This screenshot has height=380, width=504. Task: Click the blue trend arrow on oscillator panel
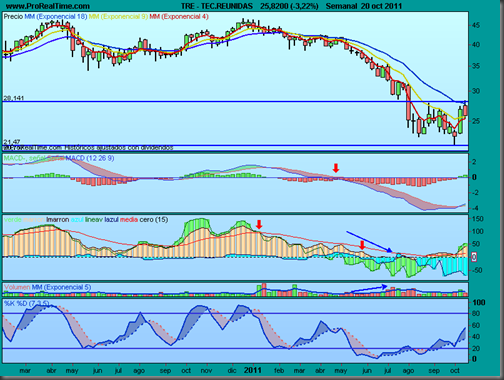pyautogui.click(x=369, y=242)
